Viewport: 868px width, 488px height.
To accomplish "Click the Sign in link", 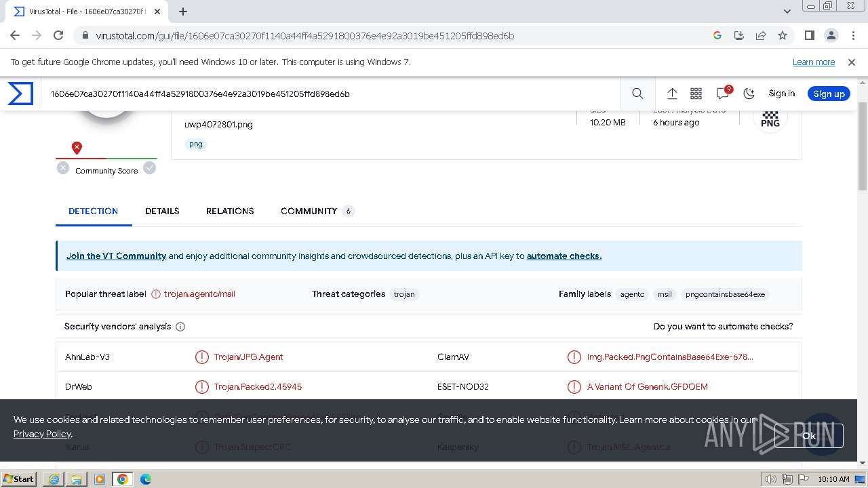I will tap(781, 94).
